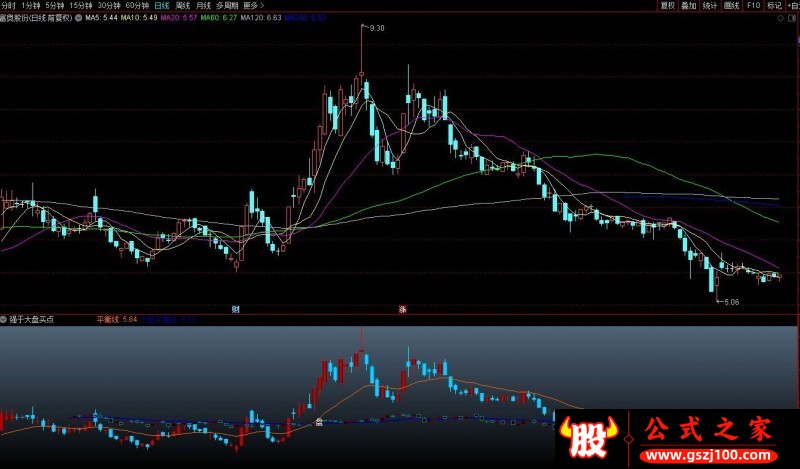The width and height of the screenshot is (800, 469).
Task: Click the MA10: 5.49 value label
Action: (x=139, y=18)
